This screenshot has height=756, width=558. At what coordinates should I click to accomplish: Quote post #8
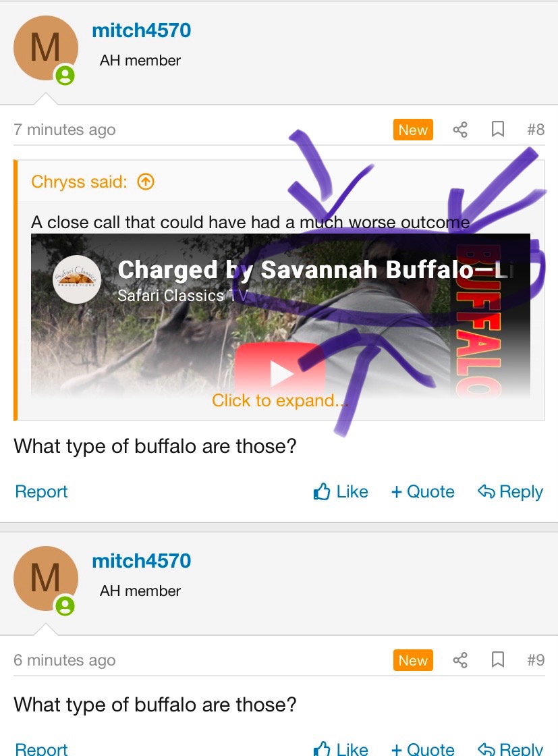click(x=422, y=492)
